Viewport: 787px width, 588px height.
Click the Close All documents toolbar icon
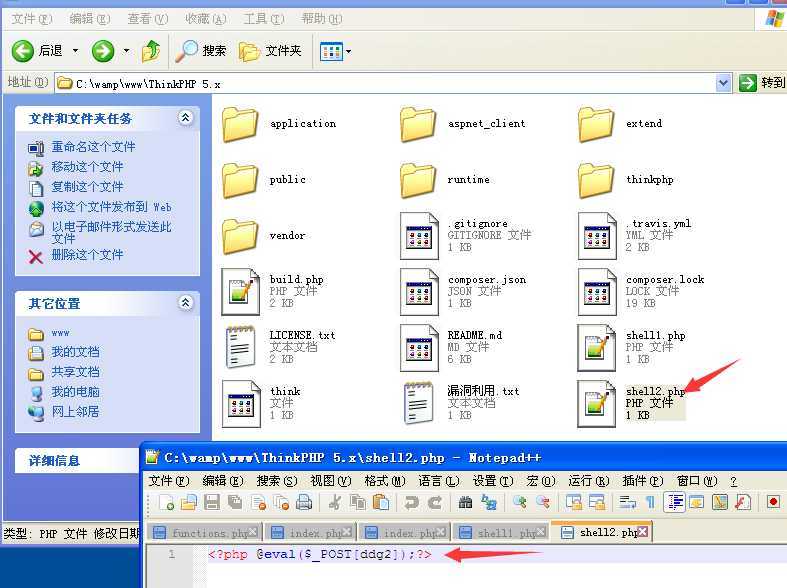click(x=281, y=502)
